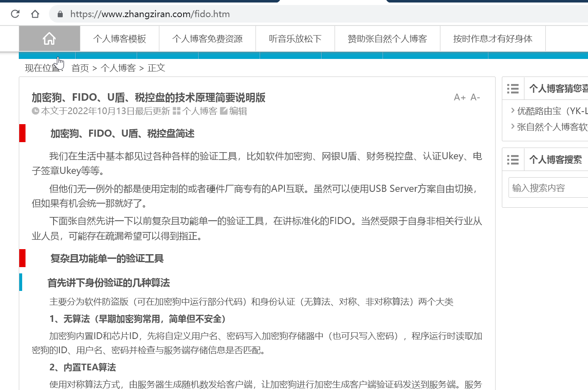Viewport: 588px width, 390px height.
Task: Click bold text 2、内置TEA算法
Action: [83, 367]
